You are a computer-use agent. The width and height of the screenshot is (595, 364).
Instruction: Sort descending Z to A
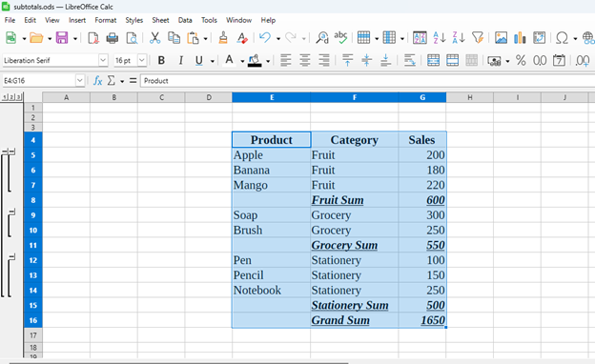459,38
